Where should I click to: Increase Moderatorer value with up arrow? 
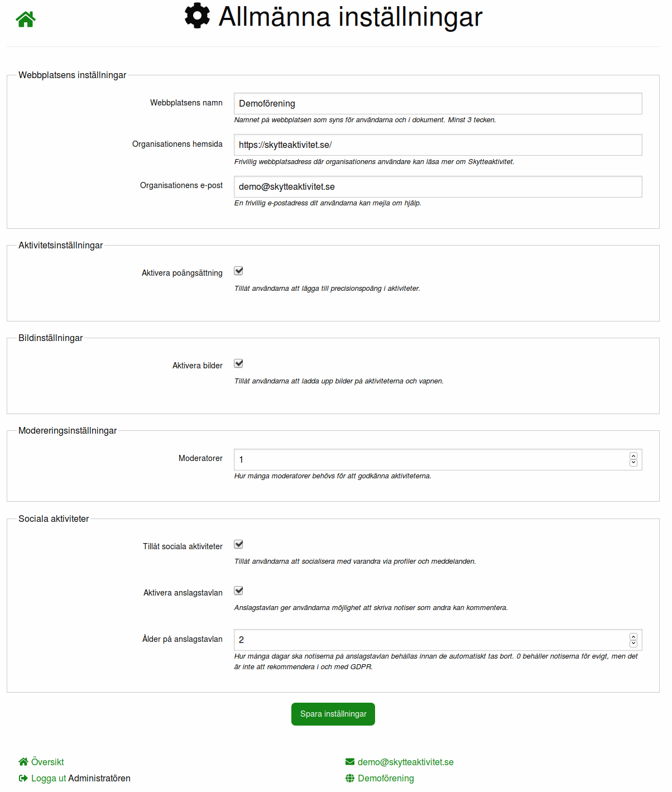[x=633, y=456]
